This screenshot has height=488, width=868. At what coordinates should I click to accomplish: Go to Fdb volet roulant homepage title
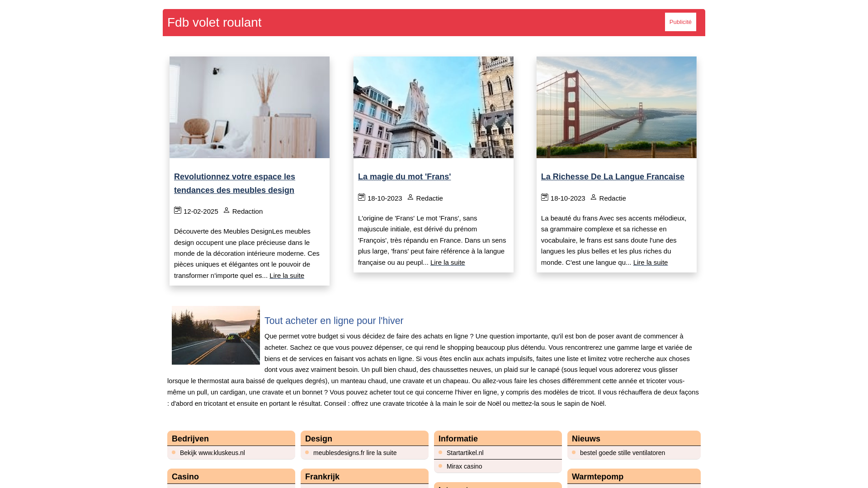pos(214,23)
